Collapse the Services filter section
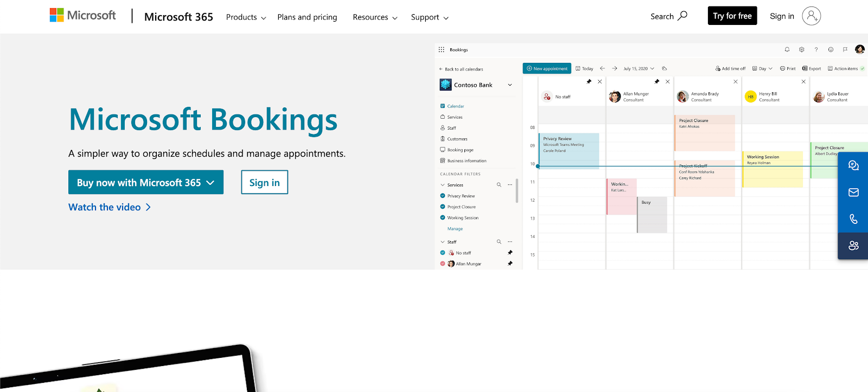This screenshot has width=868, height=392. (x=443, y=185)
